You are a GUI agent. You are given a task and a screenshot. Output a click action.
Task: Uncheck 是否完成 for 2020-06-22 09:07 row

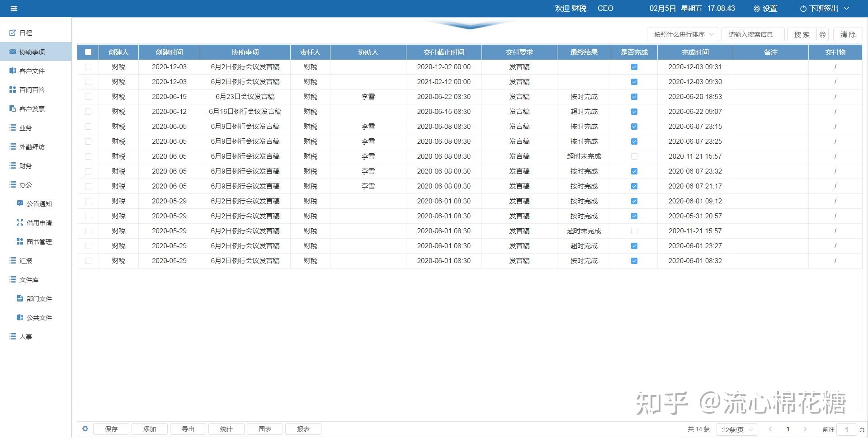click(x=634, y=112)
